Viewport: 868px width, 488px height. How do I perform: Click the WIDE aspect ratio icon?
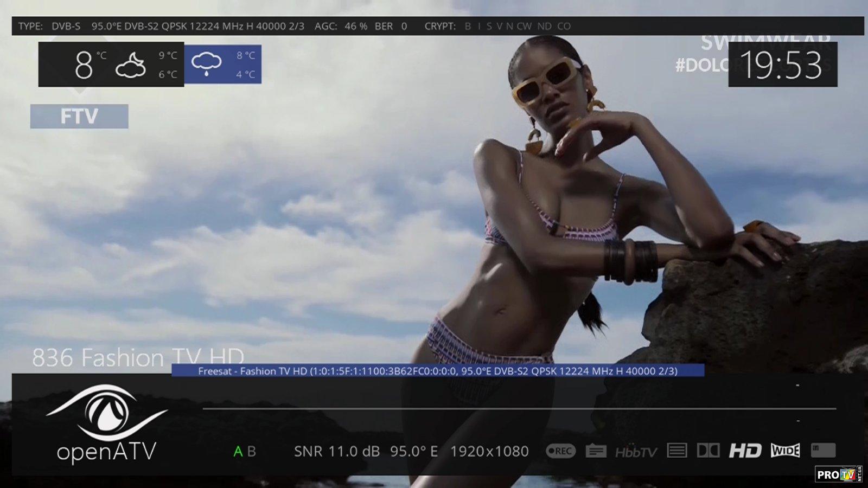click(785, 451)
